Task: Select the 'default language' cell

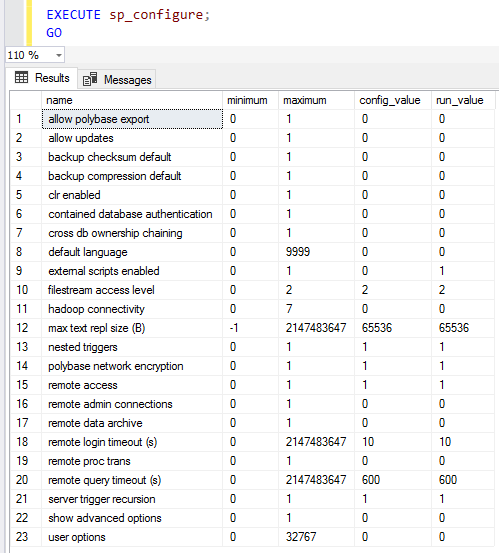Action: click(x=132, y=252)
